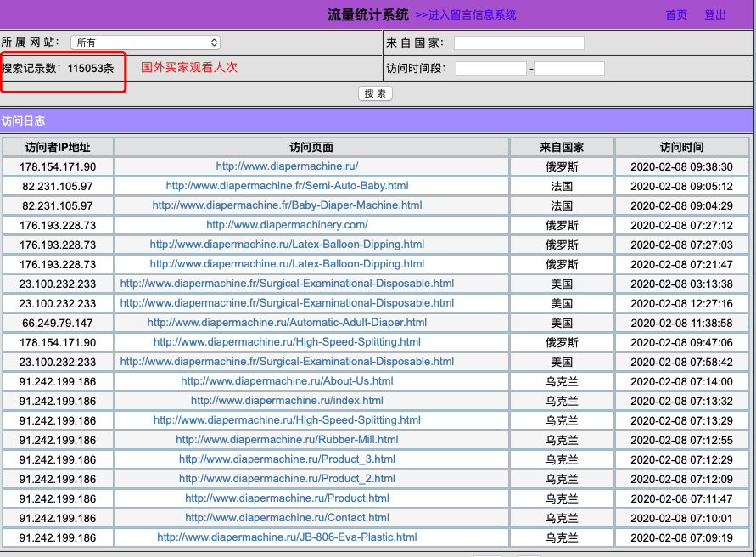Select IP 66.249.79.147 cell

[58, 323]
